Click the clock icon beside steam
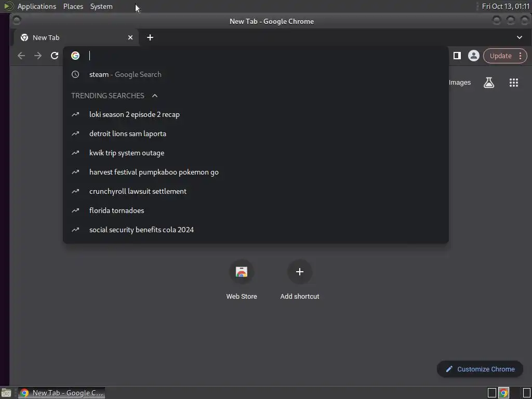The width and height of the screenshot is (532, 399). (75, 74)
